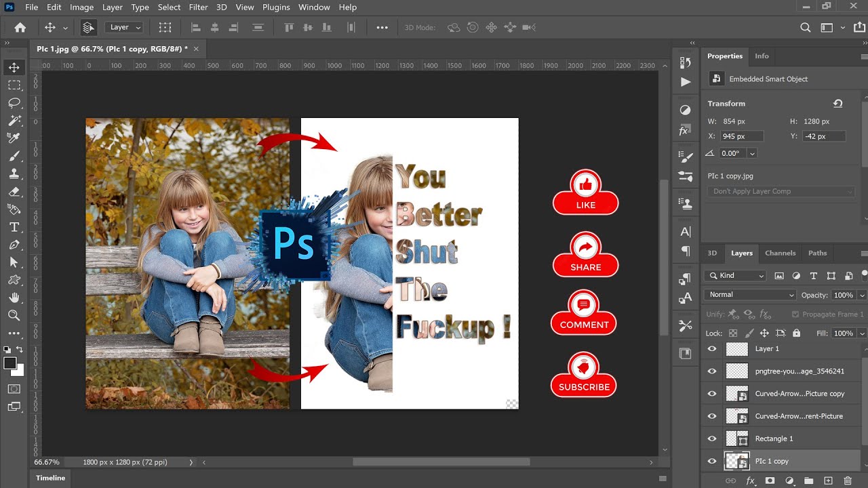This screenshot has width=868, height=488.
Task: Switch to the Info tab
Action: 762,56
